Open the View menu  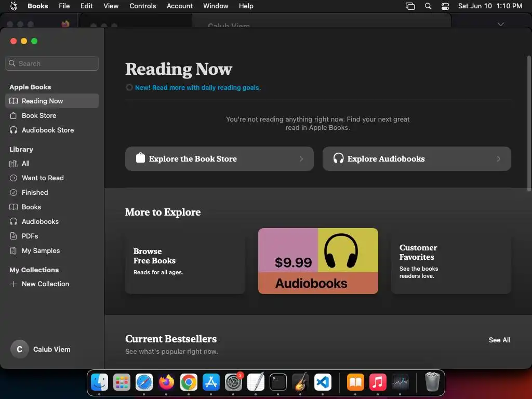[111, 6]
